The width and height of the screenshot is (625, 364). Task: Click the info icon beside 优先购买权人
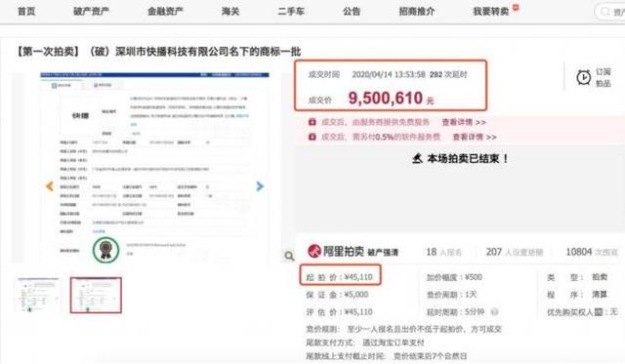[x=599, y=312]
